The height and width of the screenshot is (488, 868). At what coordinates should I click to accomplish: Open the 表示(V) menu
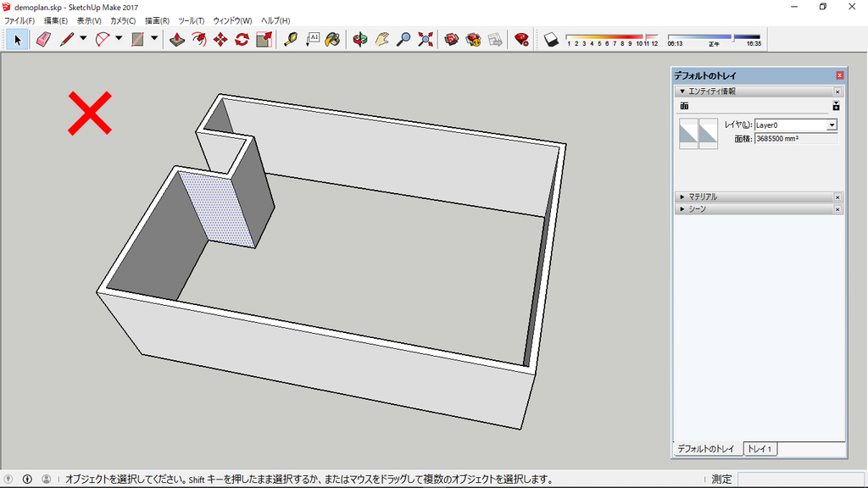pyautogui.click(x=88, y=20)
